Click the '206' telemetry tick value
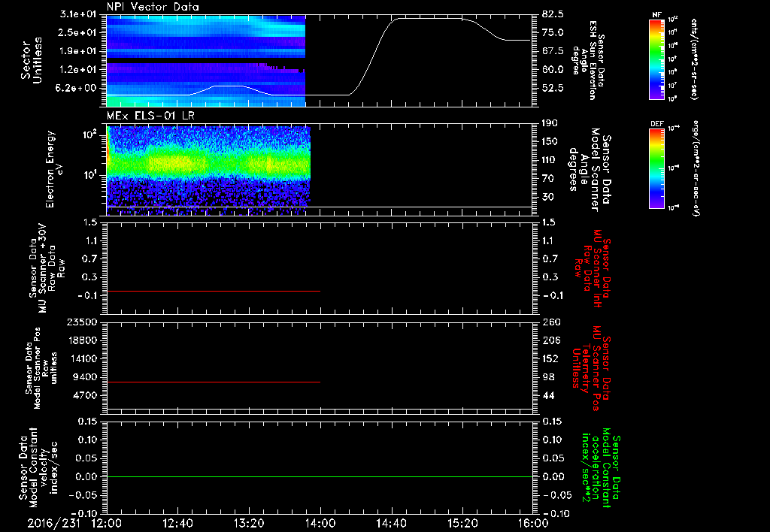Image resolution: width=770 pixels, height=532 pixels. (550, 340)
